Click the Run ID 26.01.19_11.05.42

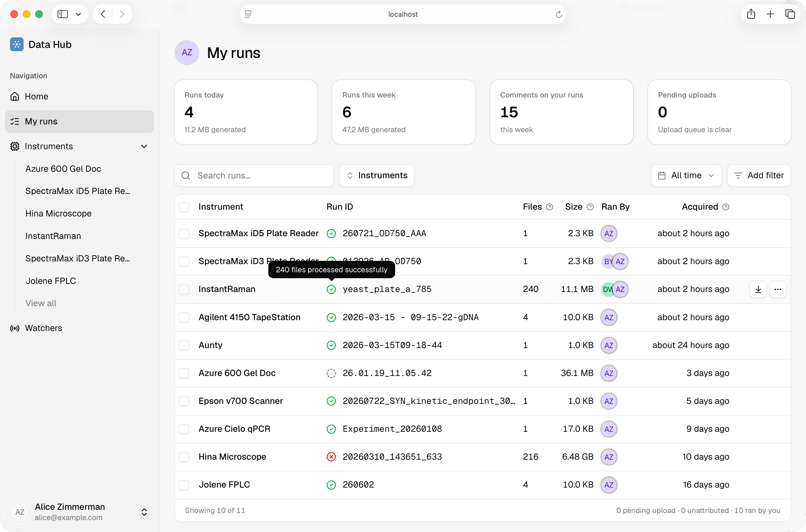pyautogui.click(x=387, y=373)
